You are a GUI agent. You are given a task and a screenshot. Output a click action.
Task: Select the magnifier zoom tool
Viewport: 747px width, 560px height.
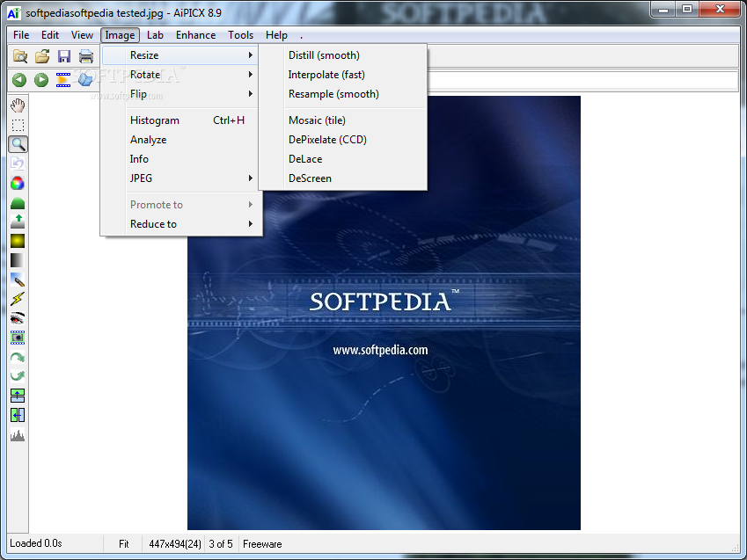(x=18, y=144)
